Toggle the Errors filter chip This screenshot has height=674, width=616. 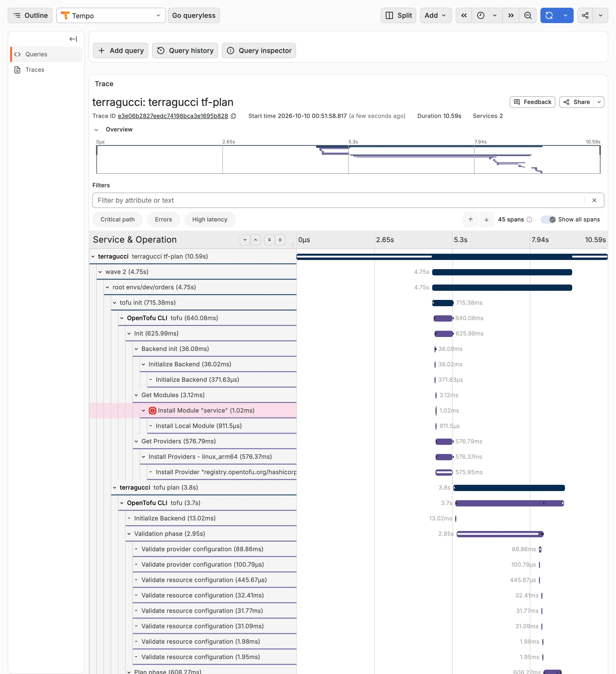[163, 220]
